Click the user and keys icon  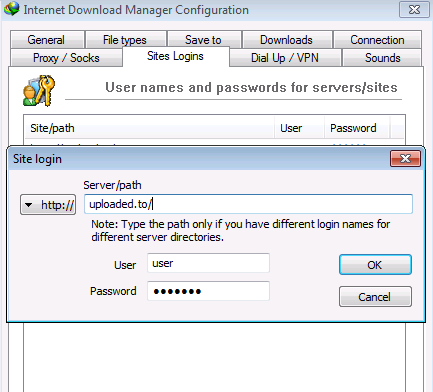[39, 90]
